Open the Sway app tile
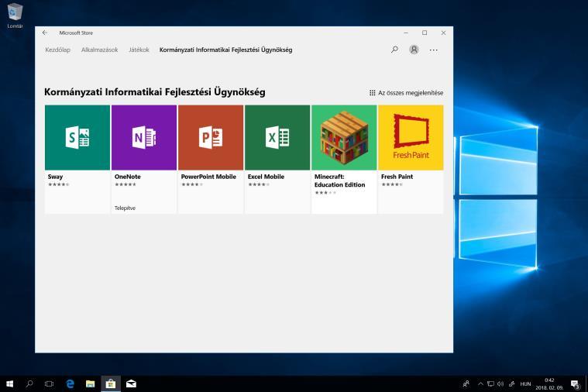The image size is (588, 392). click(77, 159)
